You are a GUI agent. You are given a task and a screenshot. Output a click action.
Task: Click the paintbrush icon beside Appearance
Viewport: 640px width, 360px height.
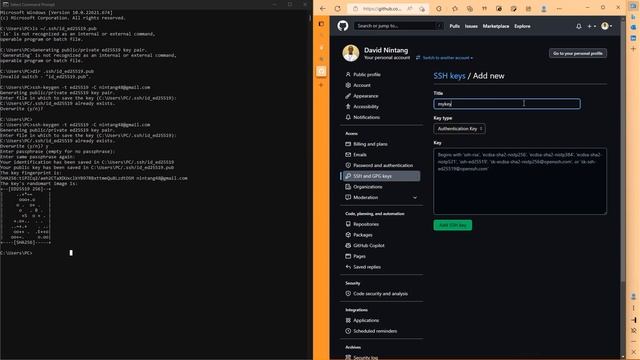coord(348,96)
